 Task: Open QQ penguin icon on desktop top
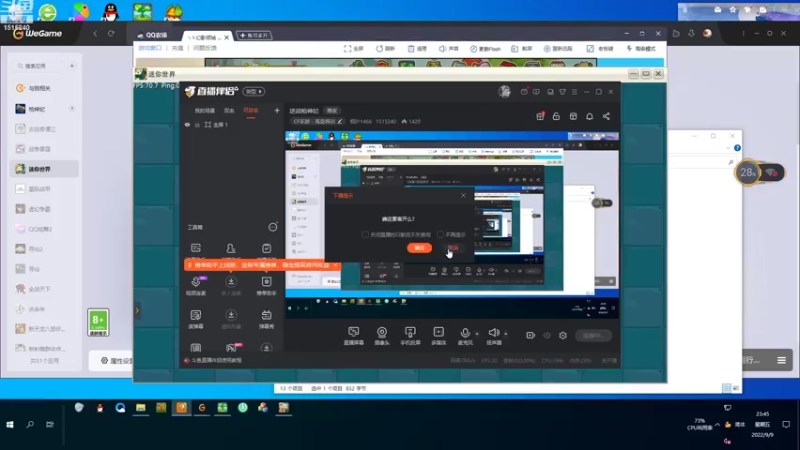click(110, 11)
